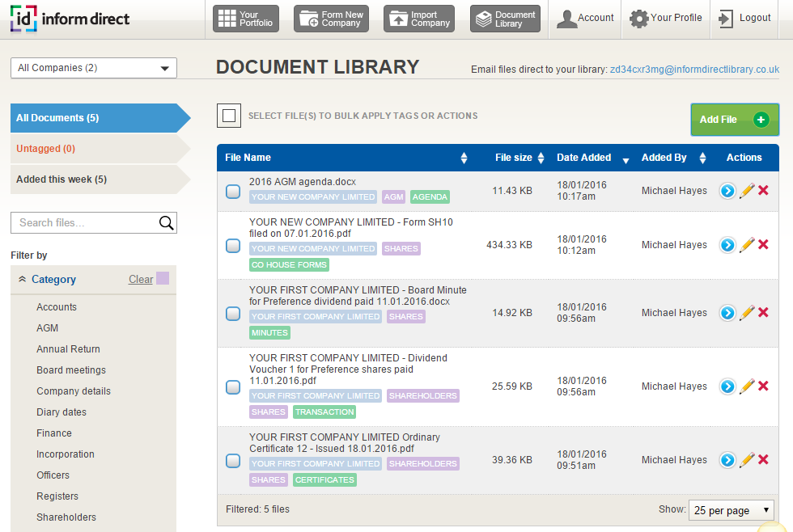
Task: Click the blue arrow action for 2016 AGM agenda.docx
Action: [727, 191]
